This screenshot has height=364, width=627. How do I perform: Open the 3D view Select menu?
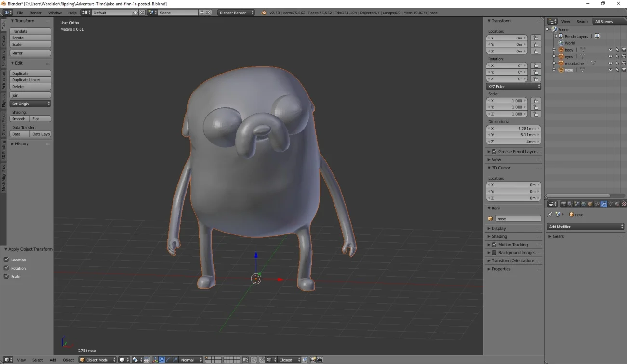[38, 360]
